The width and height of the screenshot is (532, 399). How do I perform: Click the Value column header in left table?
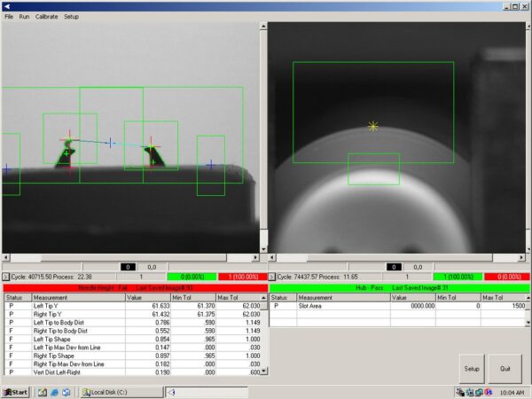148,298
